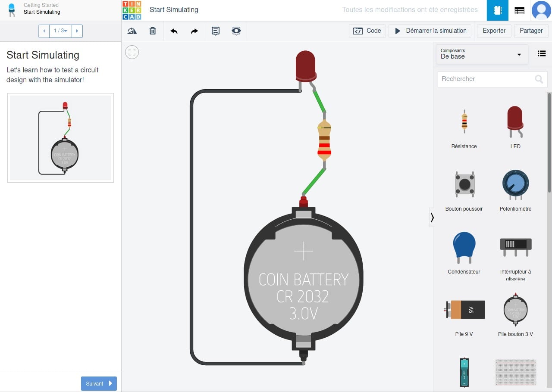
Task: Start the simulation with Démarrer la simulation
Action: coord(430,31)
